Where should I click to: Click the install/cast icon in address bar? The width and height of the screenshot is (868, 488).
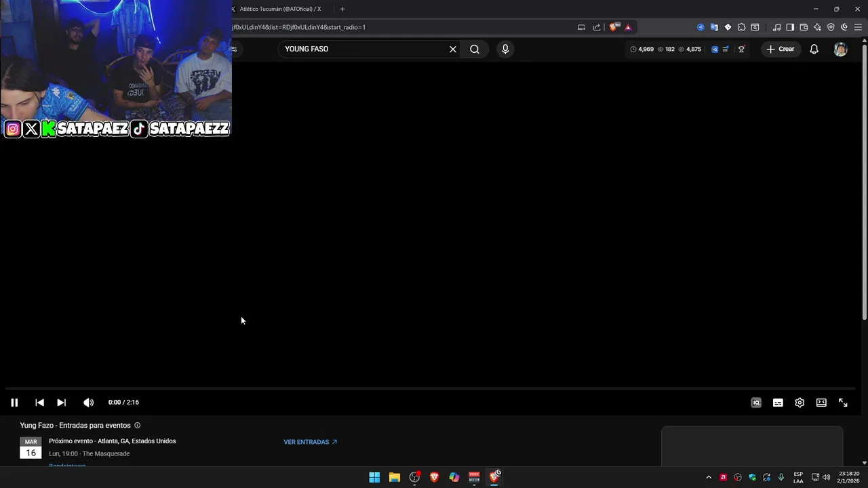[x=581, y=27]
